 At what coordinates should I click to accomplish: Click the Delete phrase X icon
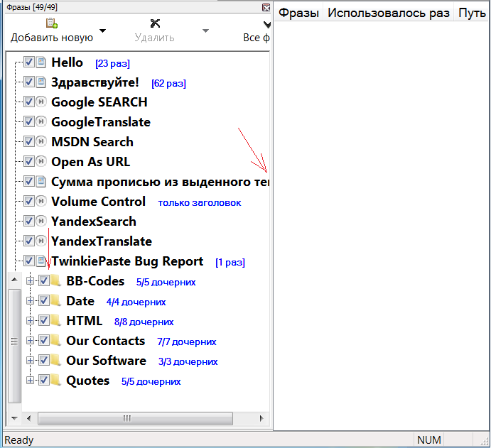click(x=155, y=23)
